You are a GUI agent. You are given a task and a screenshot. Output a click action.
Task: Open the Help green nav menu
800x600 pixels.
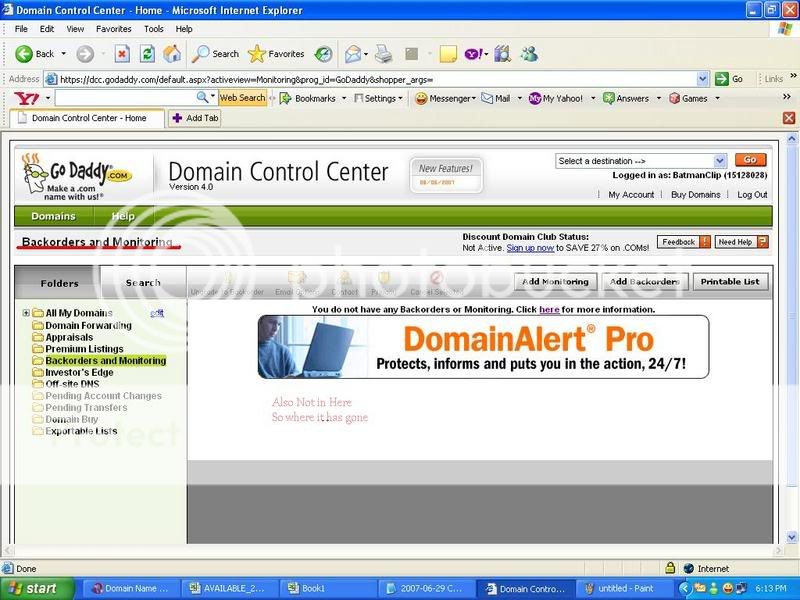point(123,216)
